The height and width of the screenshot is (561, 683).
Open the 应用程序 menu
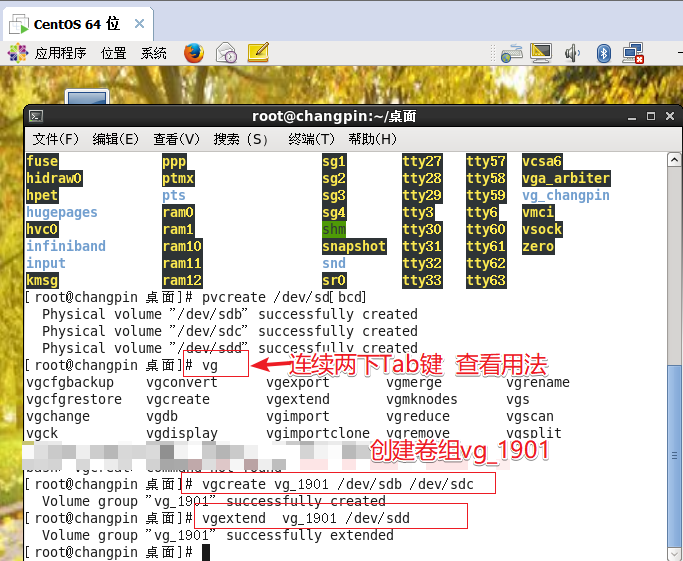[61, 53]
